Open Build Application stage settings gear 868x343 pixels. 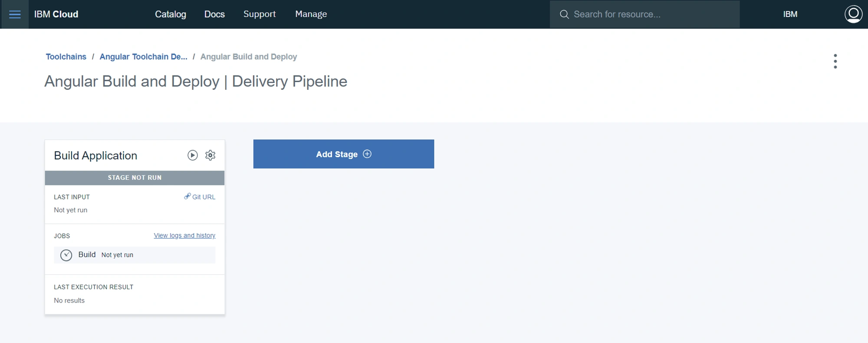[x=210, y=155]
